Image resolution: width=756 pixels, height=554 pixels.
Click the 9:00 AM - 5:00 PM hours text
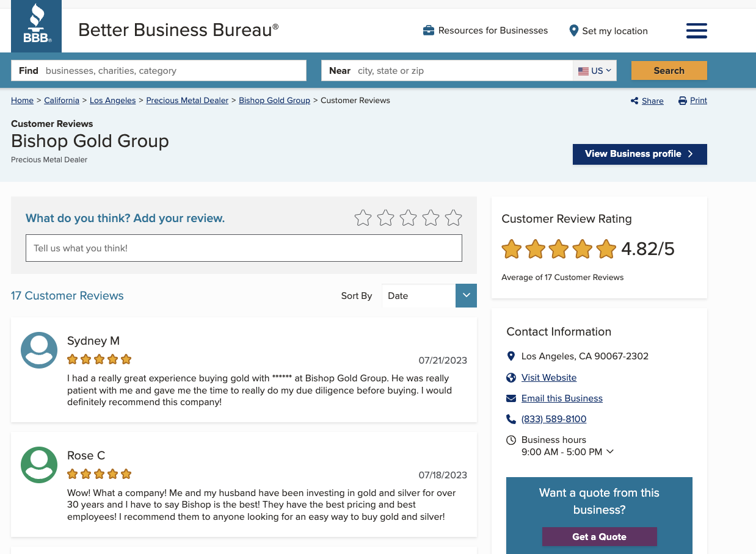[x=562, y=452]
